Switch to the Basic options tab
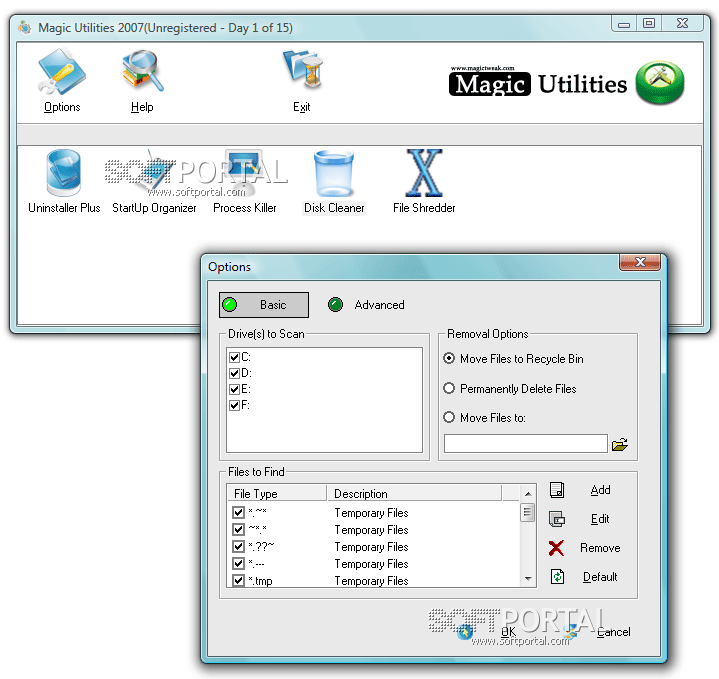719x679 pixels. tap(264, 305)
